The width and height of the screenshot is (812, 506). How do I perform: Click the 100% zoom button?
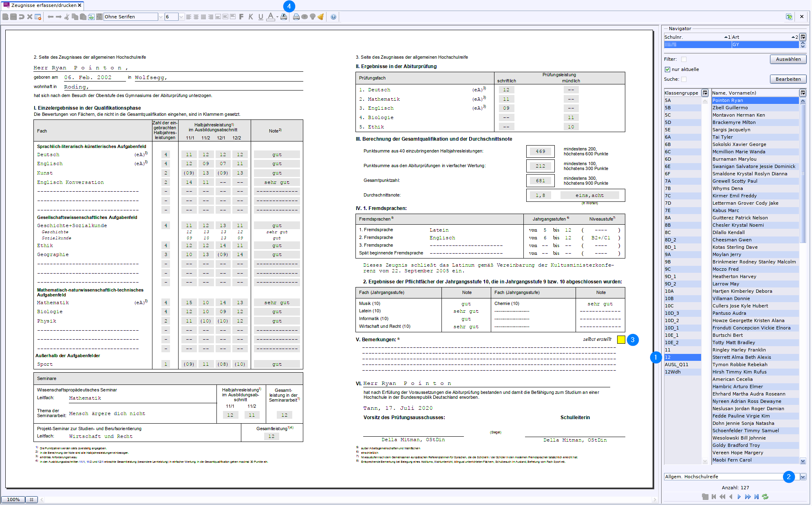tap(13, 499)
